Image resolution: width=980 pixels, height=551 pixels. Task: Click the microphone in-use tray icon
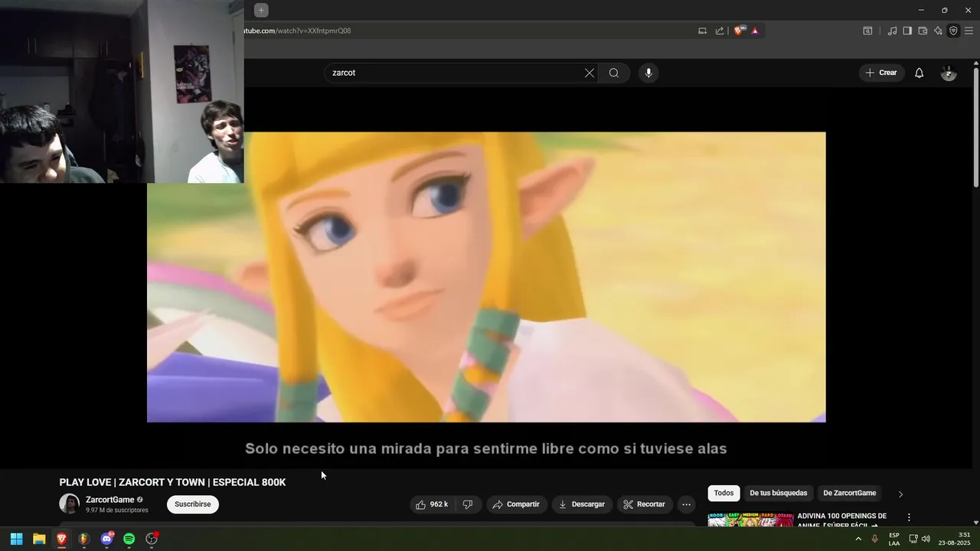point(874,539)
